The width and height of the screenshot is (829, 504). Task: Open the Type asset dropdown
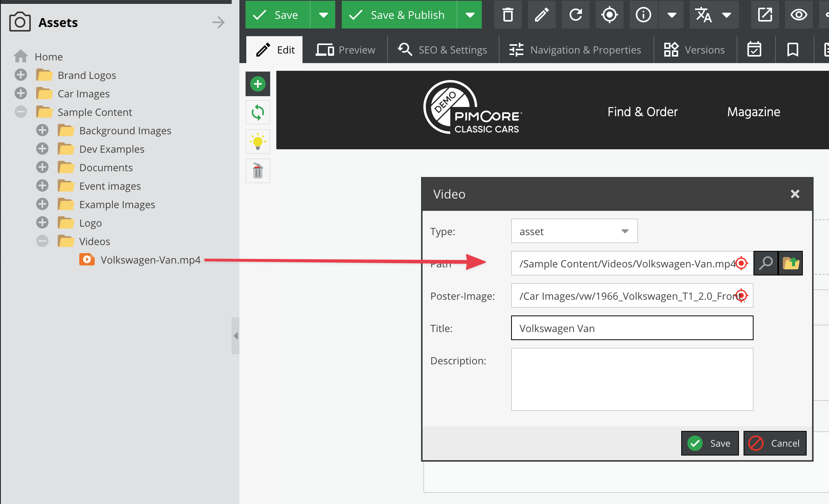pos(624,231)
